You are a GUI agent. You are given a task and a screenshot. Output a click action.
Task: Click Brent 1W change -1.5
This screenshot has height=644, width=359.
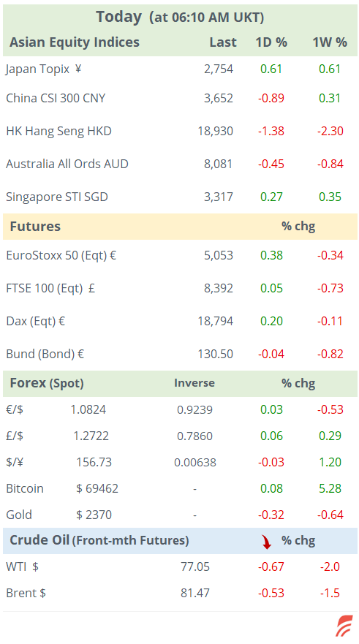[x=330, y=593]
